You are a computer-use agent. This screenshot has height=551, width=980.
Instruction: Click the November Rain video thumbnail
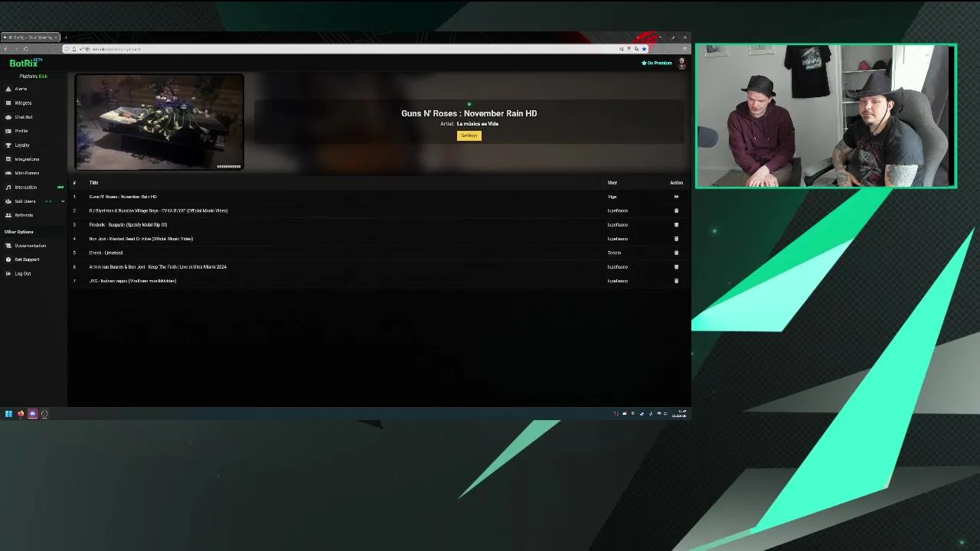pos(159,122)
